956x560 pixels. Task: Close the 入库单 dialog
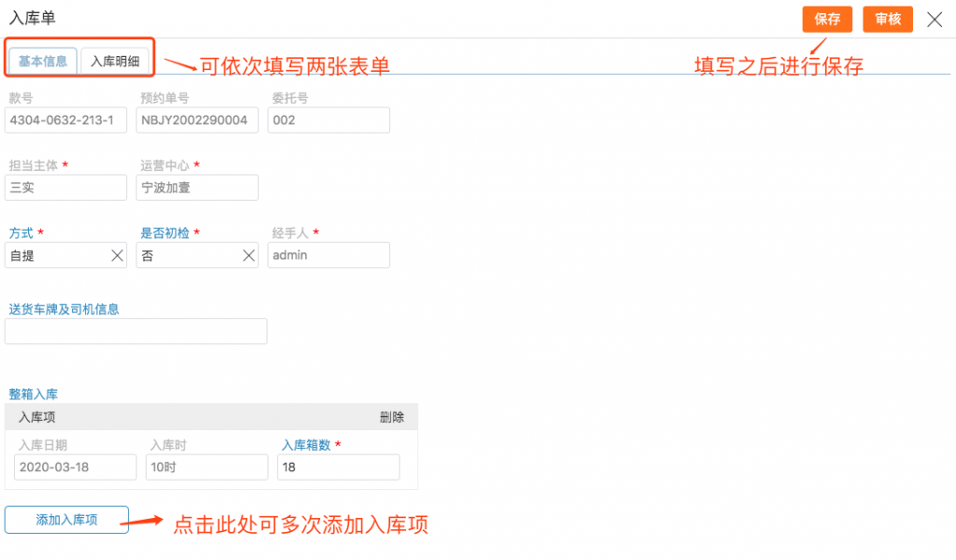tap(934, 20)
